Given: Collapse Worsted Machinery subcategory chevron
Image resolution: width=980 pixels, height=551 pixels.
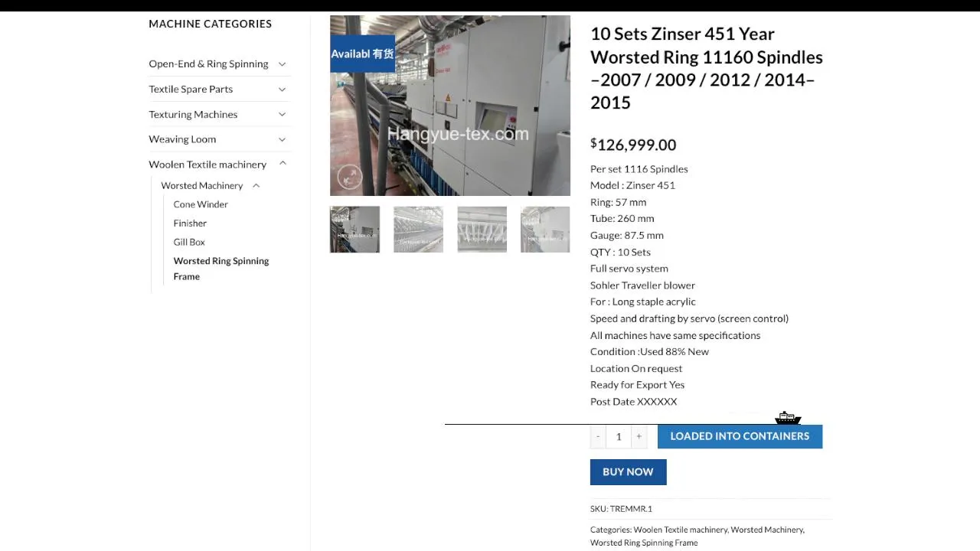Looking at the screenshot, I should pyautogui.click(x=256, y=186).
